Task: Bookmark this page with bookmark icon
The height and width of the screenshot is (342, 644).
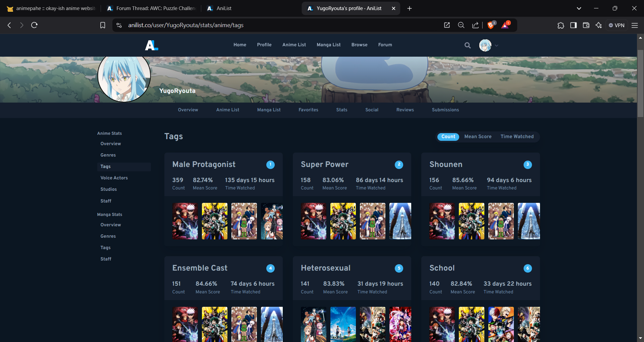Action: [x=103, y=25]
